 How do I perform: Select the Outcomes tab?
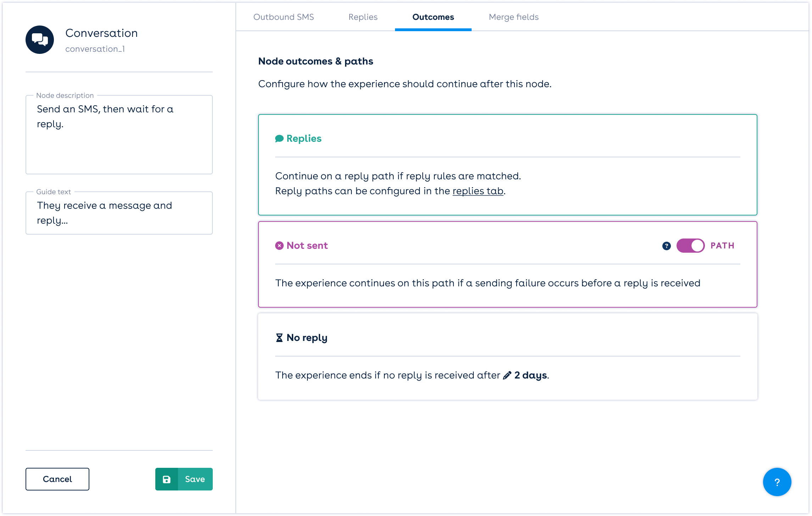433,17
